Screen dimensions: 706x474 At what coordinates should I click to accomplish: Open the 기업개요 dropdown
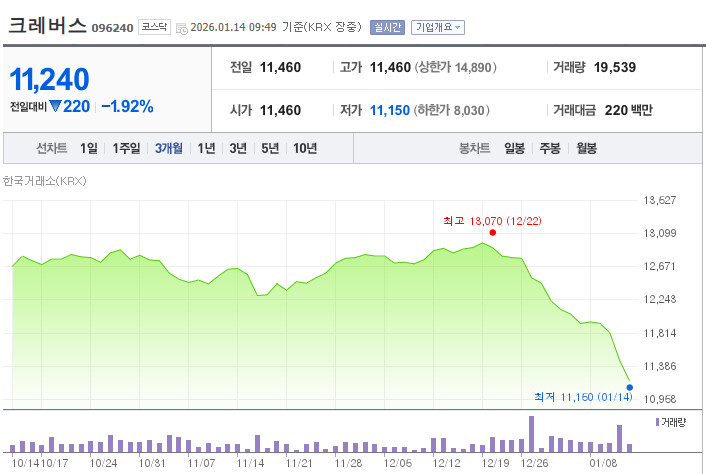coord(438,27)
